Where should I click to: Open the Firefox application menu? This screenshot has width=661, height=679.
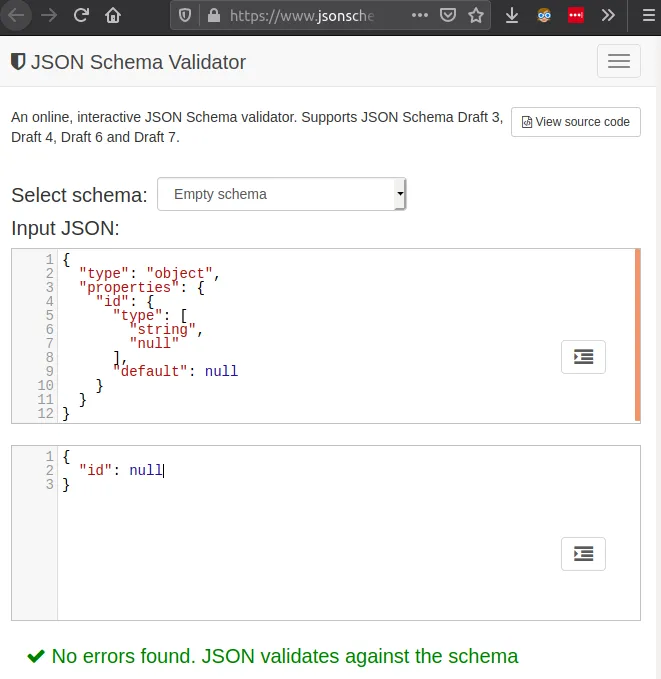(648, 16)
